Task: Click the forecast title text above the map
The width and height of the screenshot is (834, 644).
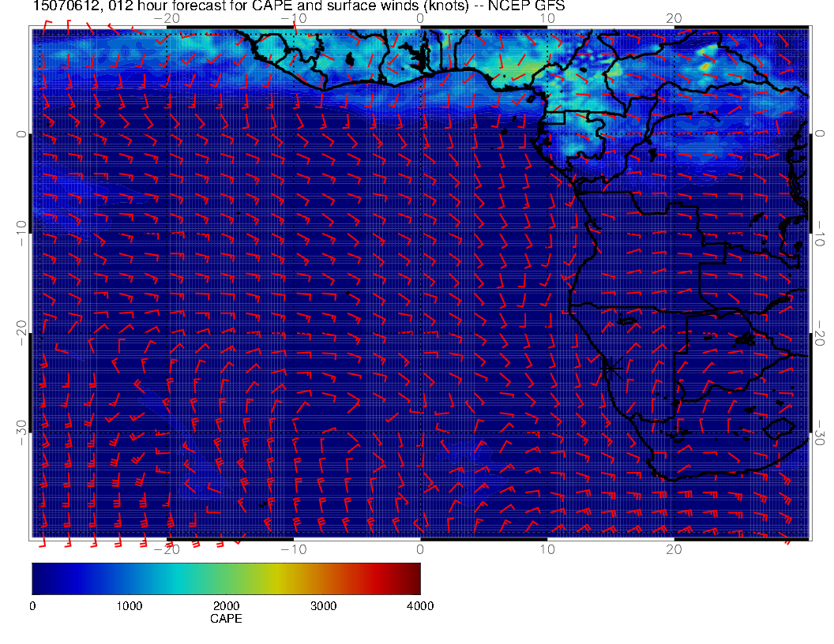Action: tap(299, 6)
